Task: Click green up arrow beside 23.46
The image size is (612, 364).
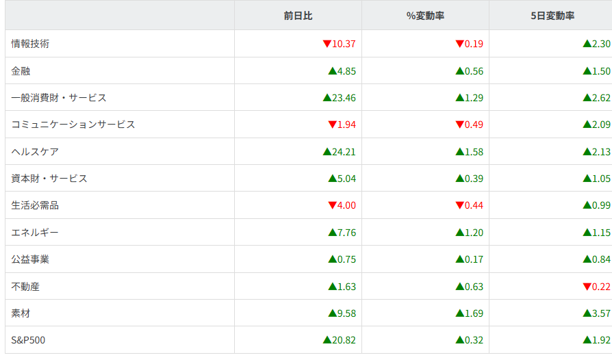Action: [x=327, y=98]
